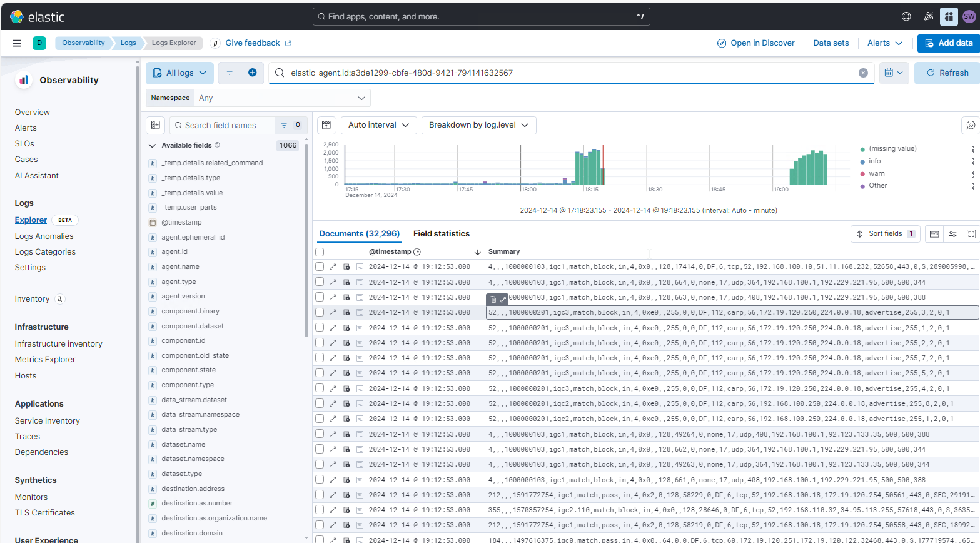The height and width of the screenshot is (543, 980).
Task: Open the All logs data selector dropdown
Action: [180, 73]
